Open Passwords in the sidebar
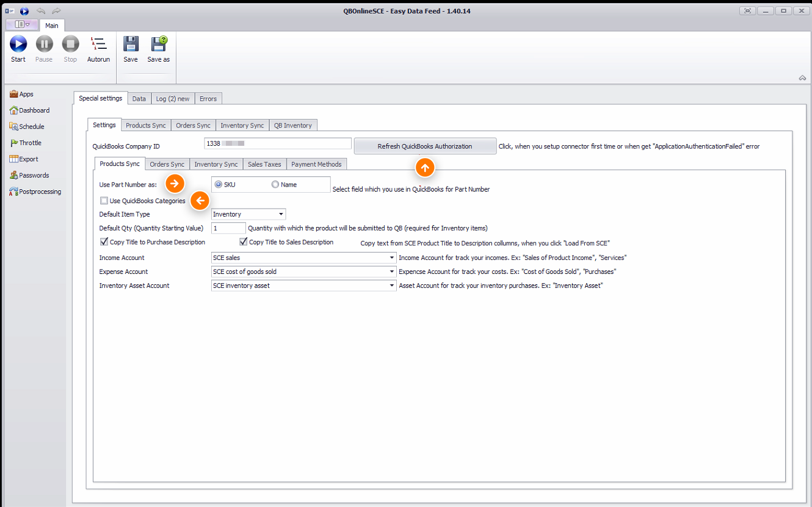 pyautogui.click(x=29, y=175)
